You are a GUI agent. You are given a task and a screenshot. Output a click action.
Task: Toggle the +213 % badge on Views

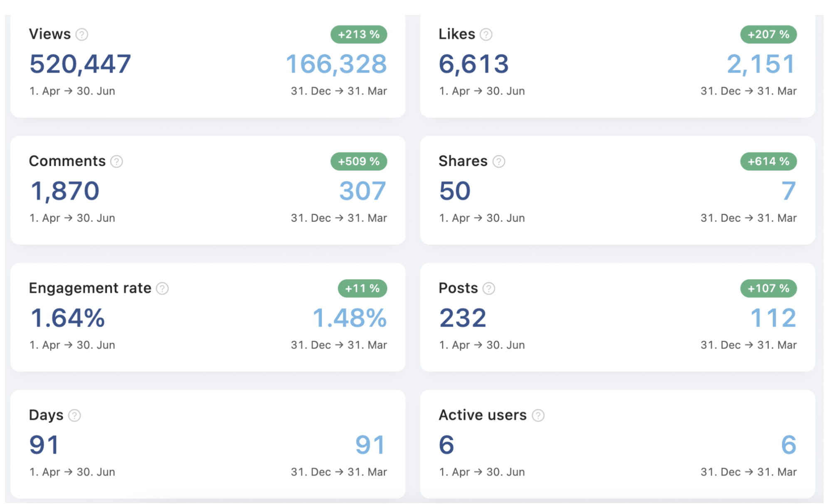pos(358,35)
